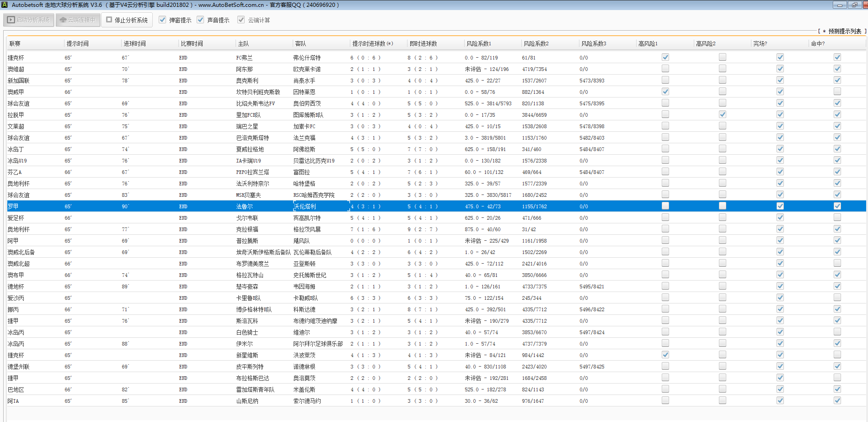Toggle 高风险2 checkbox in the 里加FC队 row
The image size is (868, 422).
point(722,114)
